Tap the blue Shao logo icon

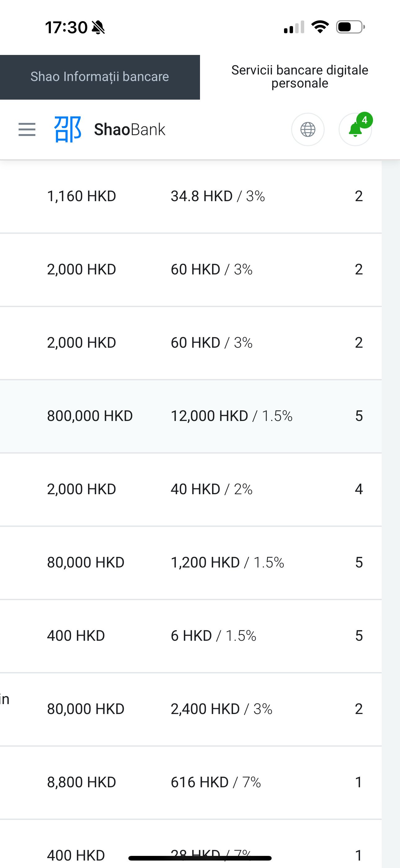[x=68, y=129]
